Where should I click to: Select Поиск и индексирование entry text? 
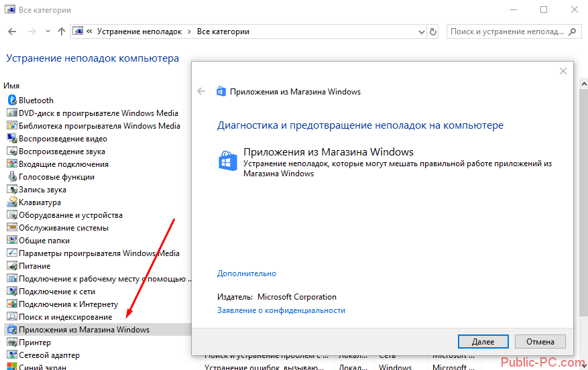(x=65, y=317)
